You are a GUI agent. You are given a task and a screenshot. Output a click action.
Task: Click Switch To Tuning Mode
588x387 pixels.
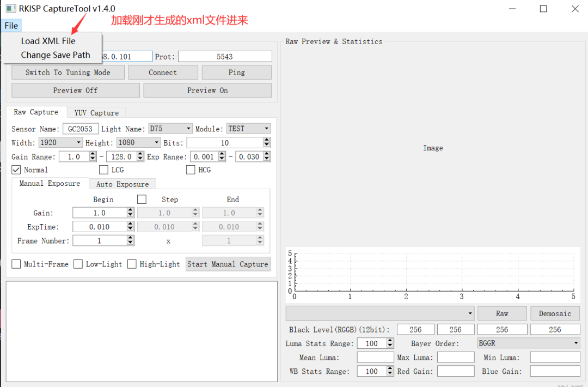pos(68,72)
